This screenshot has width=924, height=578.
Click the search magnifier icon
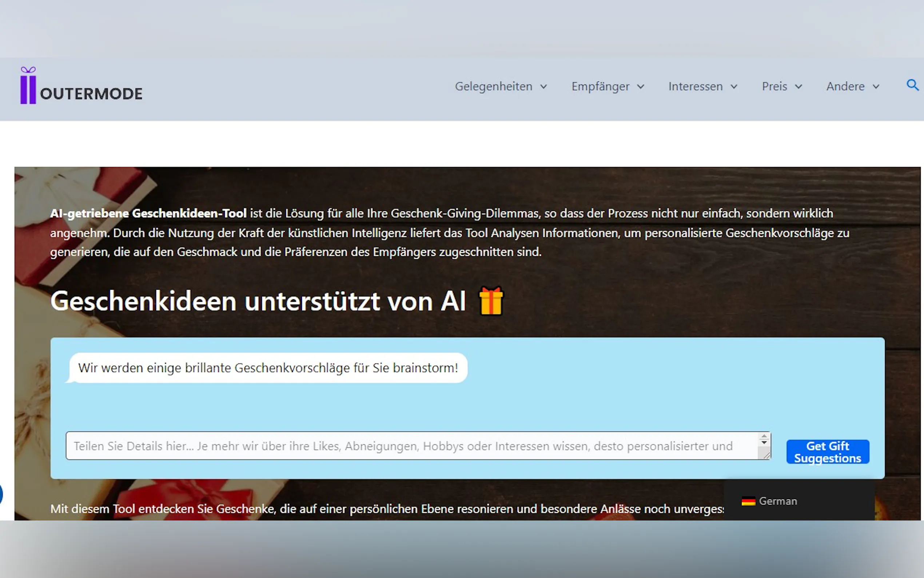coord(912,85)
